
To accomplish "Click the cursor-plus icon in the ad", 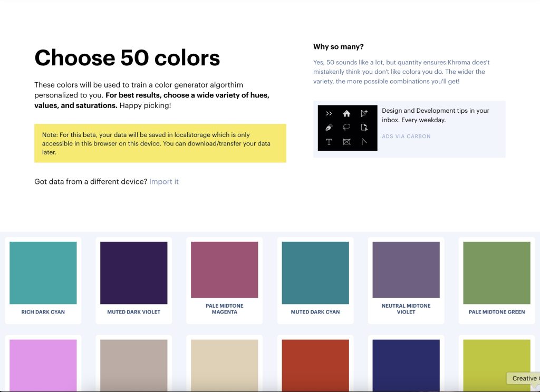I will coord(364,113).
